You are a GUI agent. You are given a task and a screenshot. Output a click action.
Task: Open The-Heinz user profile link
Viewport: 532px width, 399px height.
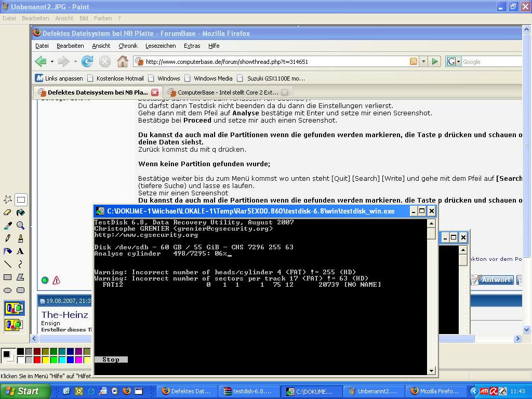coord(64,315)
